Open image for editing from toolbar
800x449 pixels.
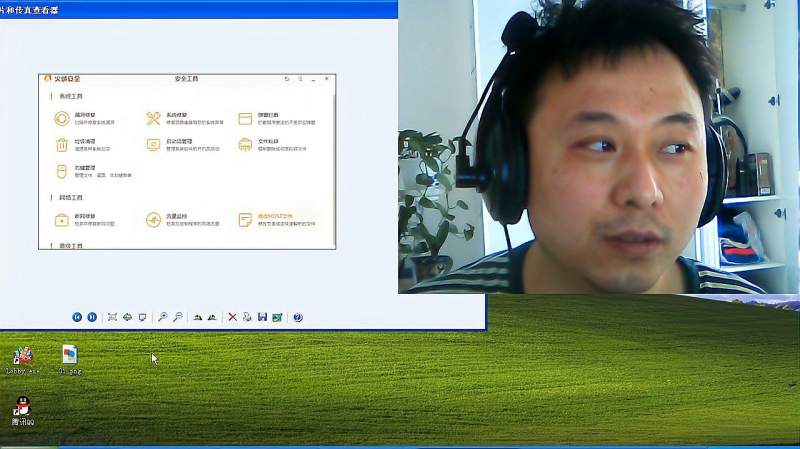click(277, 317)
